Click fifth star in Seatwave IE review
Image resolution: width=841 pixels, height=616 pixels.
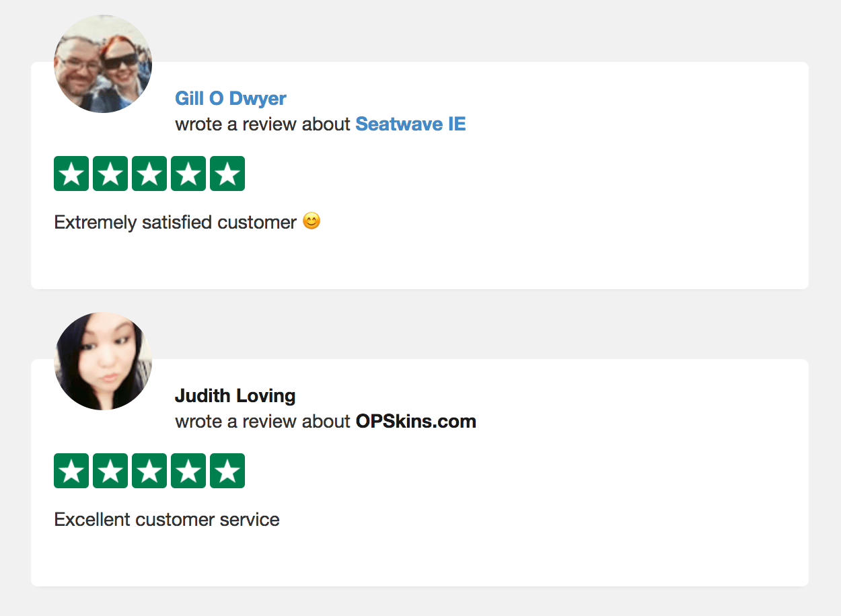pos(227,174)
